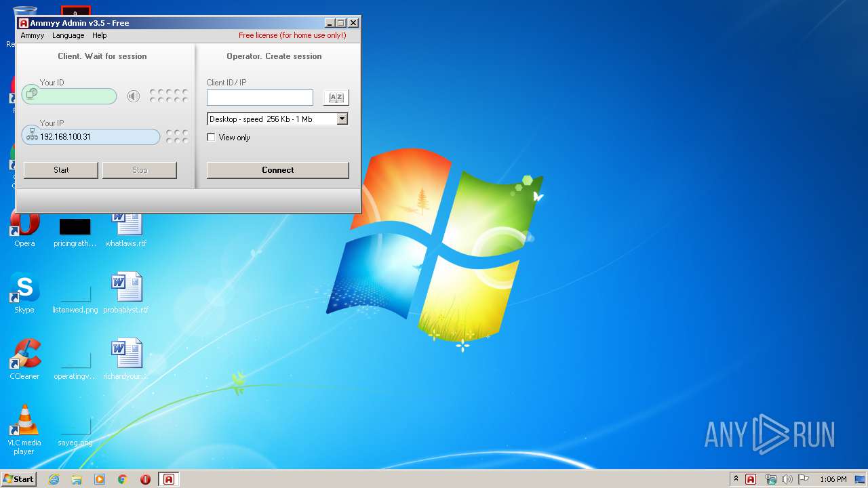Image resolution: width=868 pixels, height=488 pixels.
Task: Click the Ammyy logo in the window title bar
Action: [24, 23]
